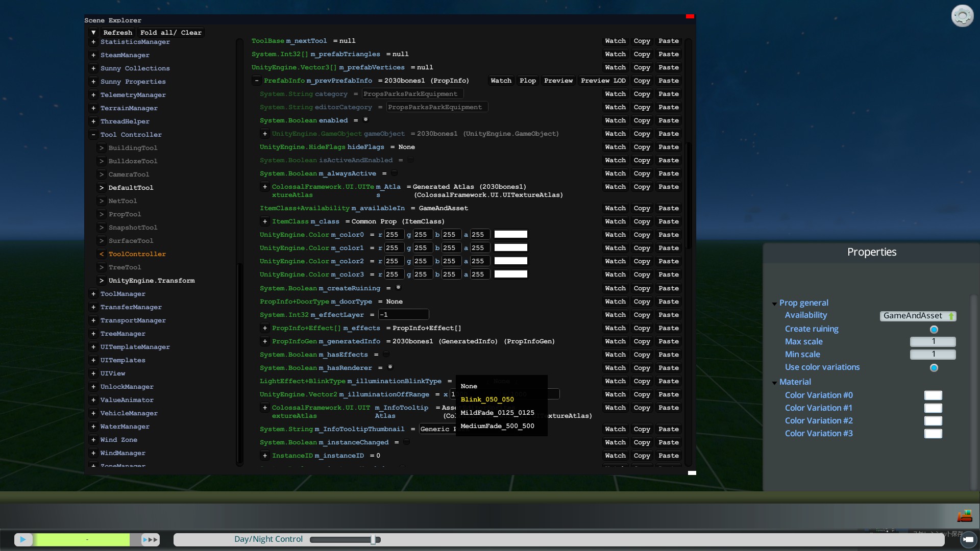Screen dimensions: 980x551
Task: Collapse the Tool Controller tree node
Action: pyautogui.click(x=93, y=135)
